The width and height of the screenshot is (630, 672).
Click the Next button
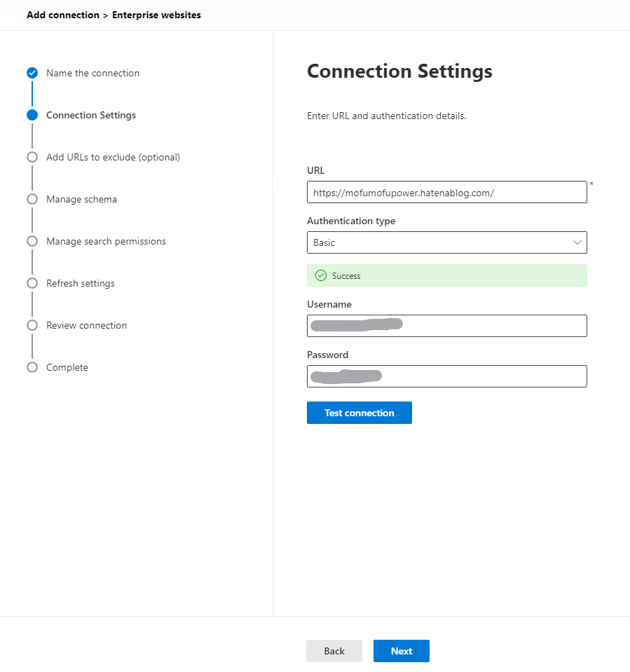pos(402,651)
